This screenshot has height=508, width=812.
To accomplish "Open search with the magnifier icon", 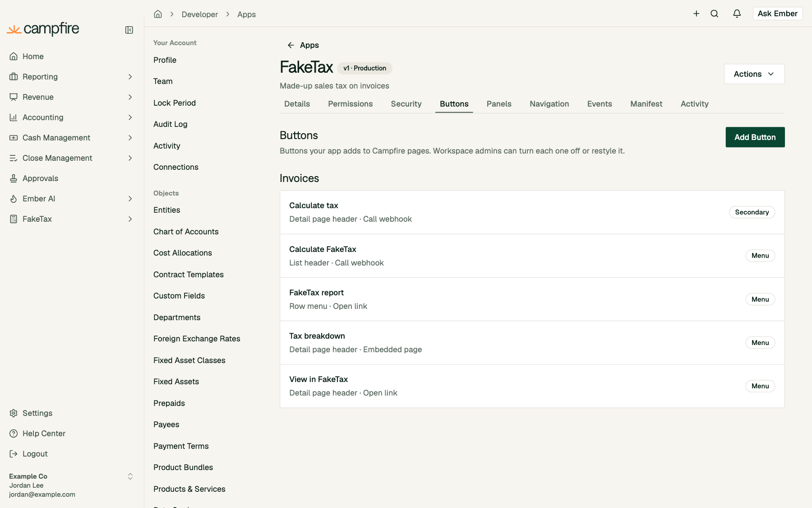I will pyautogui.click(x=715, y=14).
